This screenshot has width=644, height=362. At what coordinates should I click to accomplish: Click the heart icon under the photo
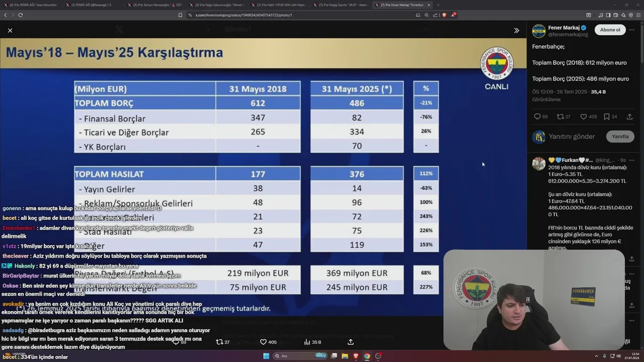[263, 342]
